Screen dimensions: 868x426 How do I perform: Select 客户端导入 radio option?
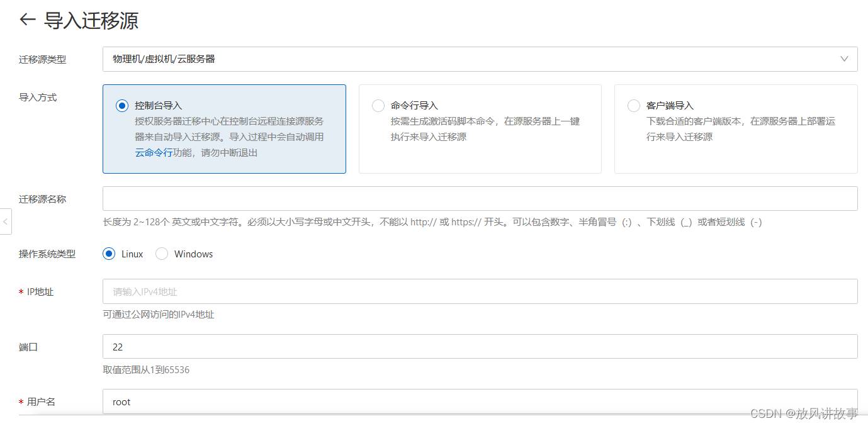(x=634, y=106)
